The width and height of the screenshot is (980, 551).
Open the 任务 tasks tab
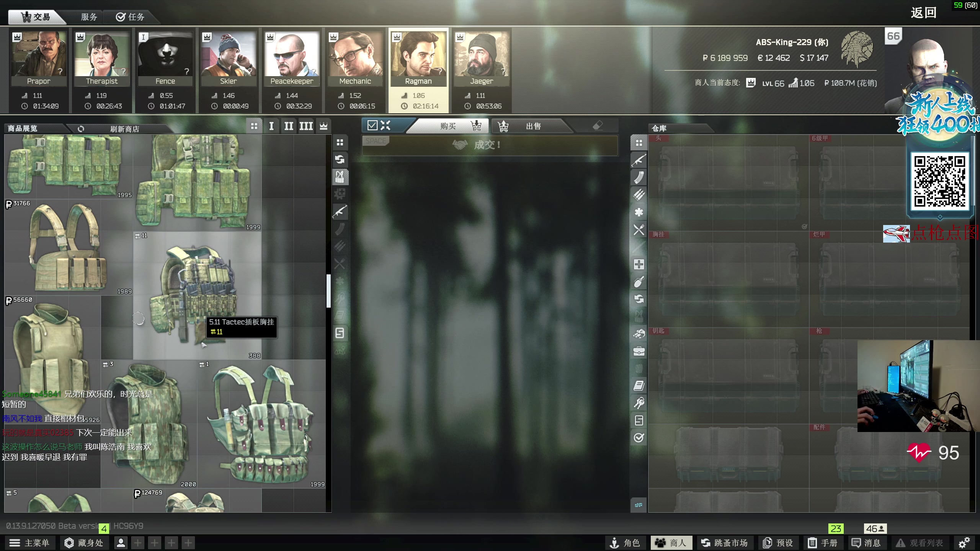coord(131,17)
